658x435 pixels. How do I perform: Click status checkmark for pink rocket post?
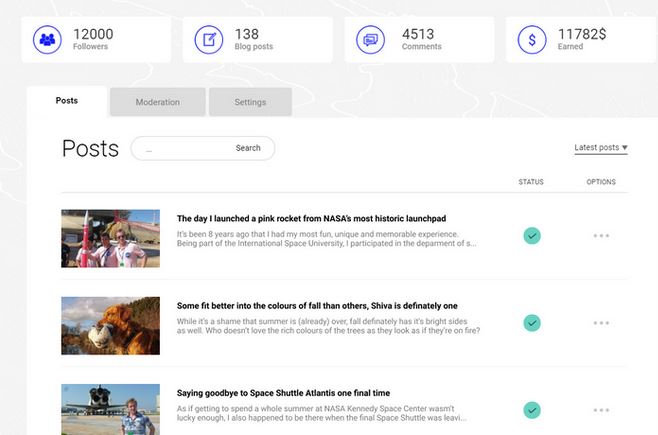point(532,236)
